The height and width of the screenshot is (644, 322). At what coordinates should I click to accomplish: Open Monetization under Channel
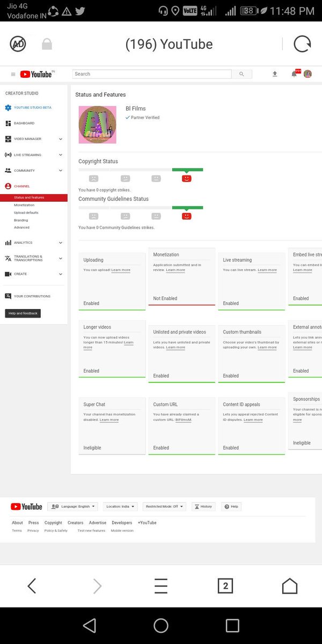click(24, 205)
